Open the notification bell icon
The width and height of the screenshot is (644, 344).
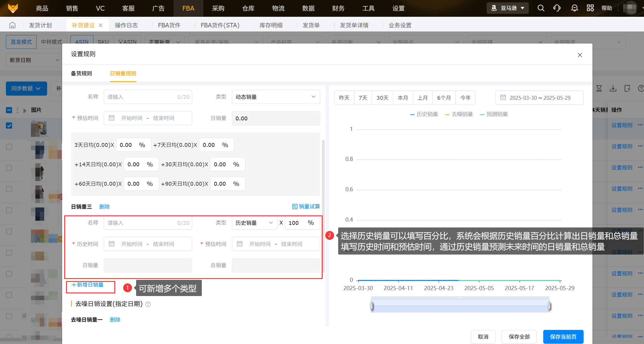(574, 8)
